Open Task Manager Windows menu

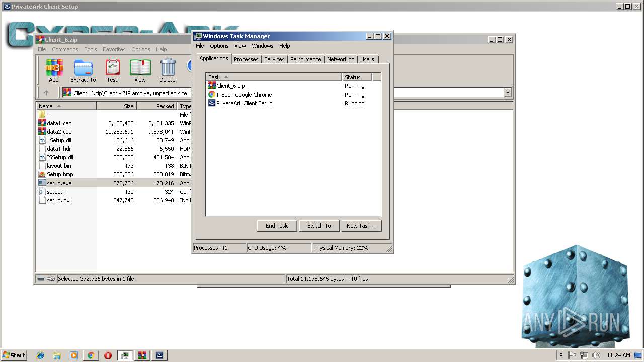pos(263,46)
